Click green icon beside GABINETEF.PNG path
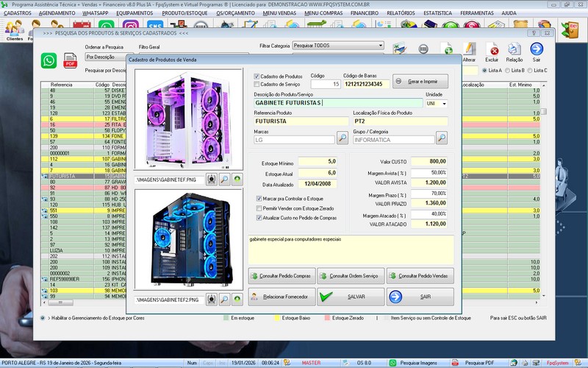This screenshot has height=368, width=588. pyautogui.click(x=237, y=179)
